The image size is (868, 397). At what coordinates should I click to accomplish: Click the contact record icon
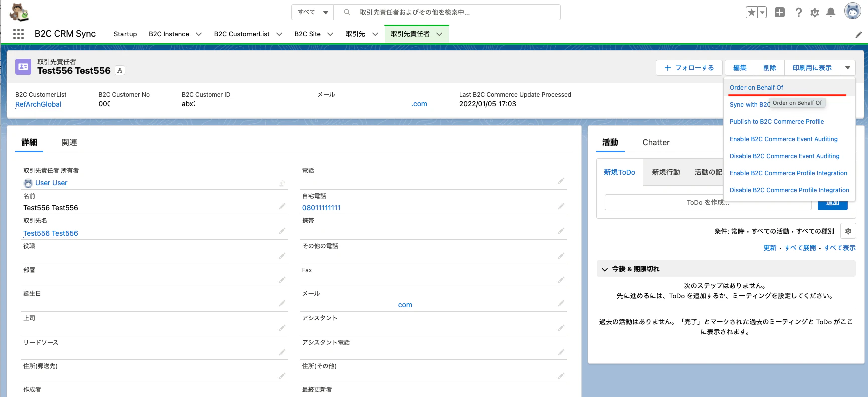click(23, 67)
